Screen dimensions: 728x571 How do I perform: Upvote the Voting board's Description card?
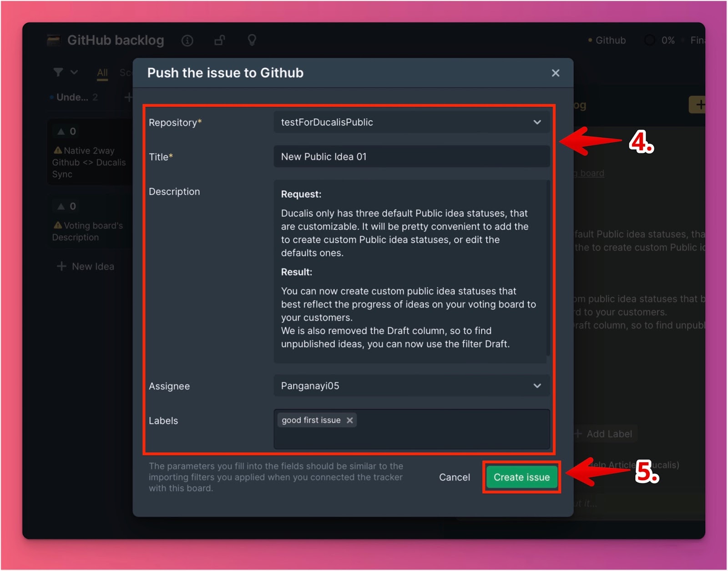(66, 206)
